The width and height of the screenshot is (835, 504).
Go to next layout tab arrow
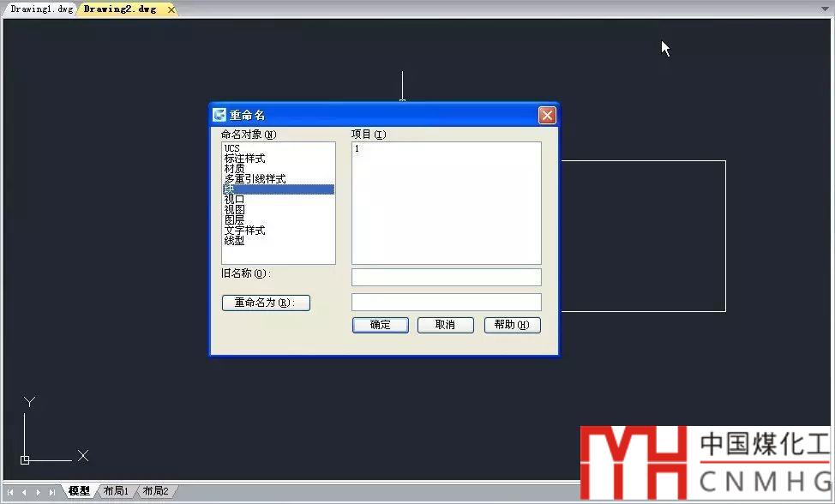coord(38,492)
